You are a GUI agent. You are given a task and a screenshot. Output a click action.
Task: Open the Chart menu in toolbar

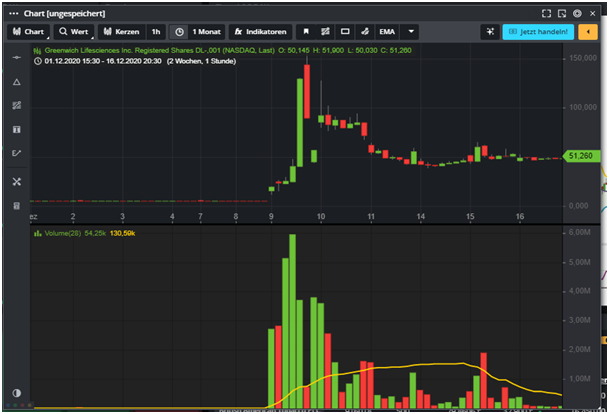(x=29, y=32)
